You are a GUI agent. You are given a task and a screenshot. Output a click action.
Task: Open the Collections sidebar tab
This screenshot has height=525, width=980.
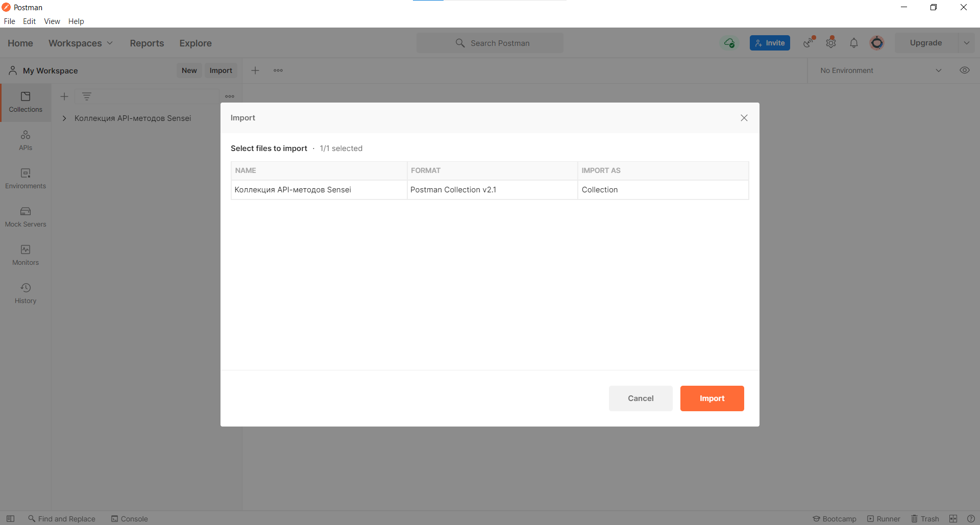tap(26, 103)
